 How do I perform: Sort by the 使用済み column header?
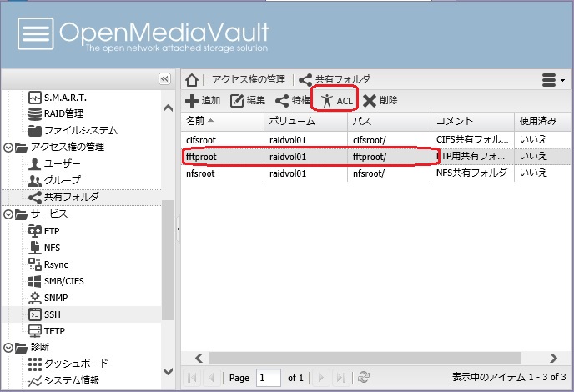(544, 121)
